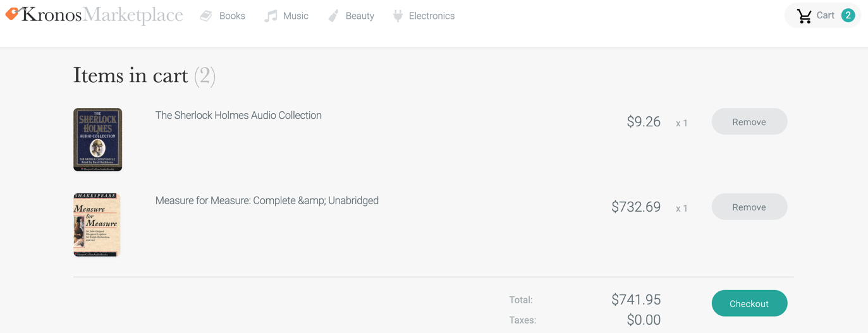Click the shopping cart icon
The image size is (868, 333).
[804, 16]
